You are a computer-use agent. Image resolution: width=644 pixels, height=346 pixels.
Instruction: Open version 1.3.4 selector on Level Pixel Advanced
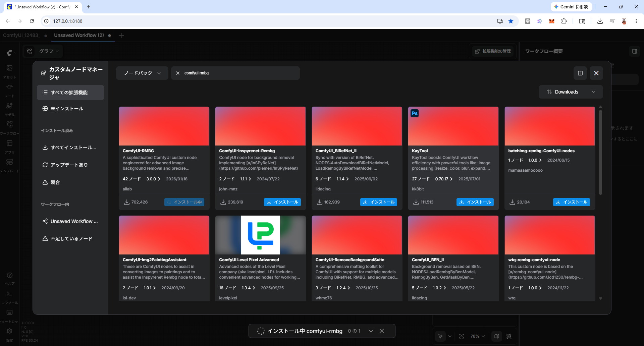(x=249, y=288)
